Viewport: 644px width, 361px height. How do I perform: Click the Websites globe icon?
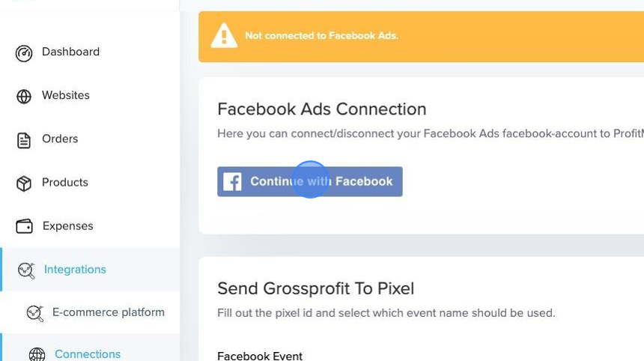(24, 97)
